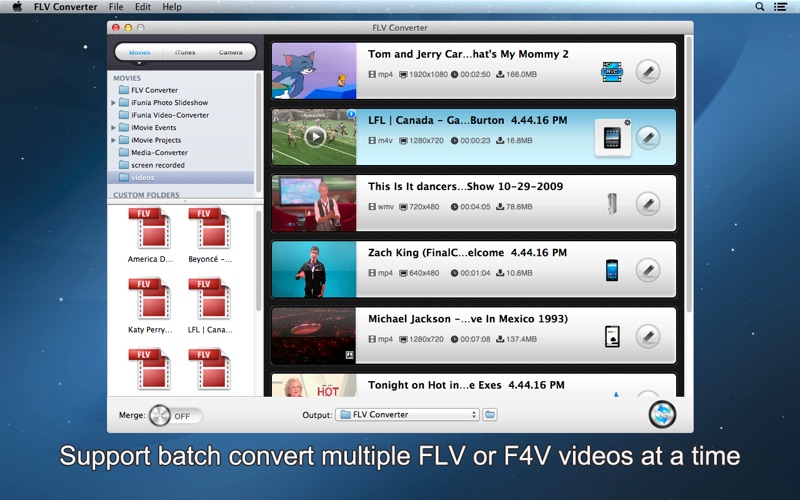
Task: Click the Katy Perry FLV file icon
Action: [x=150, y=298]
